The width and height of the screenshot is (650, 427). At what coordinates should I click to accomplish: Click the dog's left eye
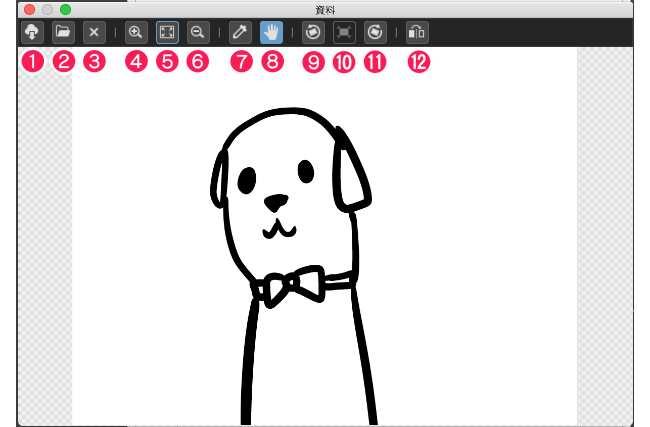[245, 181]
